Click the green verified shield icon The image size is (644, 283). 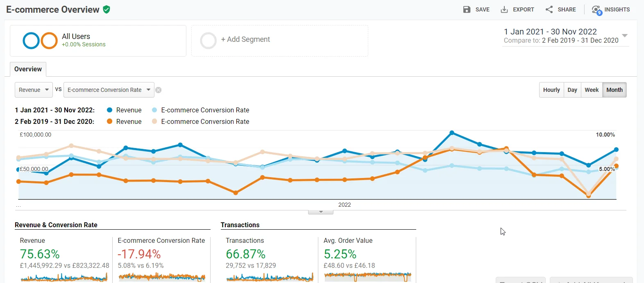(x=107, y=9)
